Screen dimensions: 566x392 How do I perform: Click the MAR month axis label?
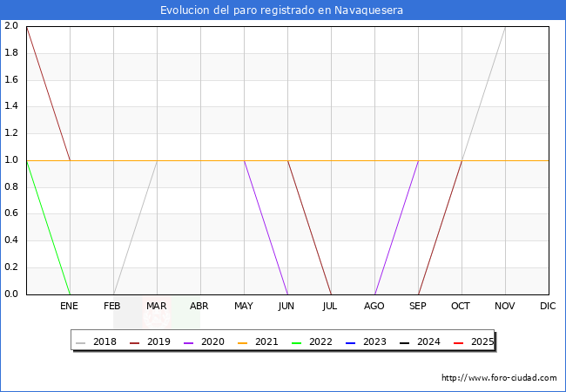(156, 306)
